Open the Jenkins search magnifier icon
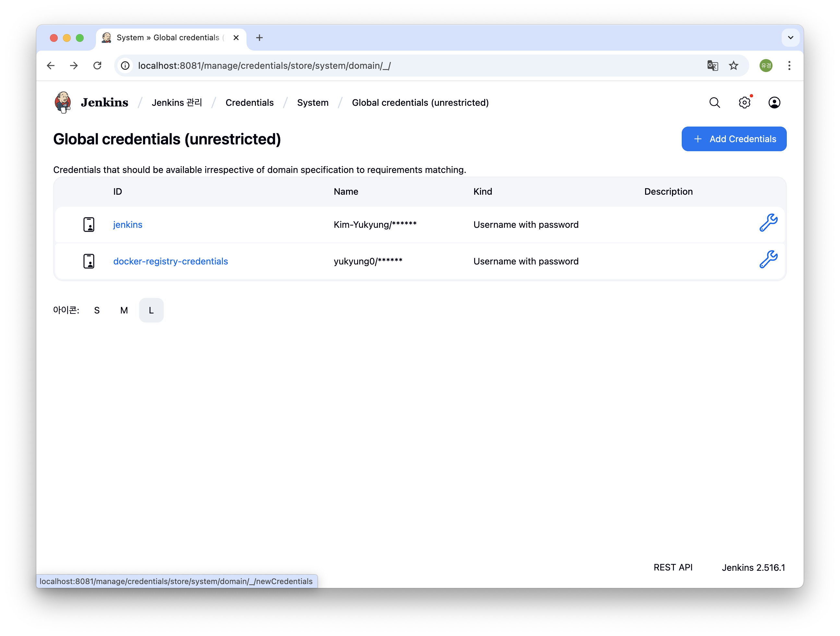 click(714, 103)
